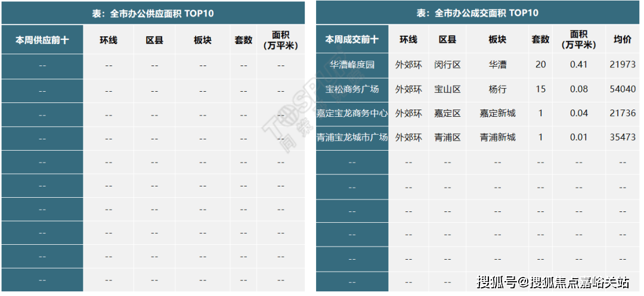644x296 pixels.
Task: Select the 杨行 block cell
Action: coord(497,89)
